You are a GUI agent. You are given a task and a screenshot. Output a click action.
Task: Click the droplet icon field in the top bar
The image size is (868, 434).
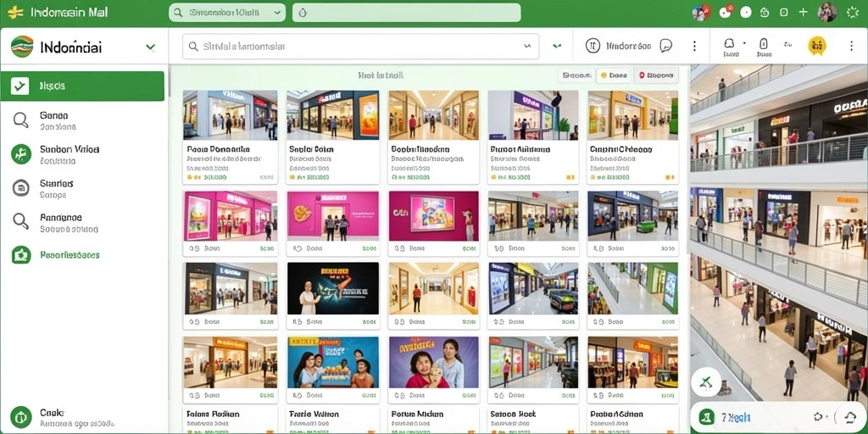click(x=406, y=12)
